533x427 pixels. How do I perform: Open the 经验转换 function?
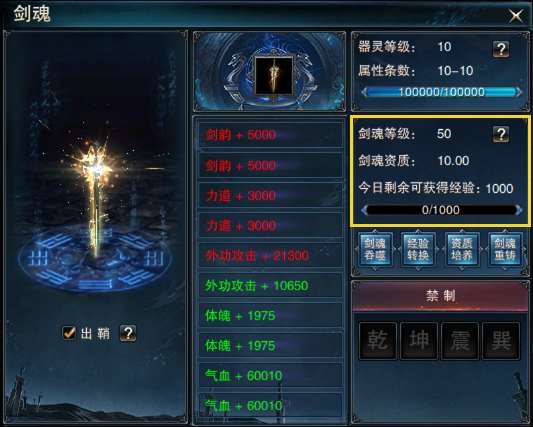tap(418, 250)
